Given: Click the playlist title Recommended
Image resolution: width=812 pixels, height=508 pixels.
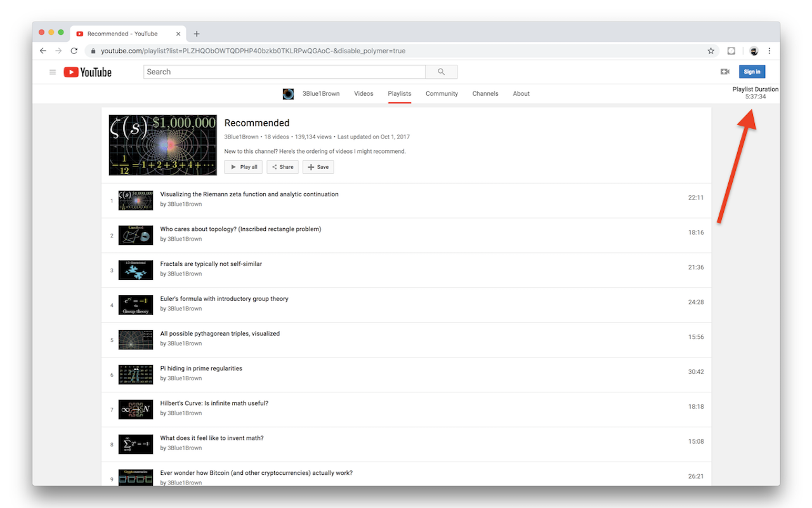Looking at the screenshot, I should click(257, 123).
